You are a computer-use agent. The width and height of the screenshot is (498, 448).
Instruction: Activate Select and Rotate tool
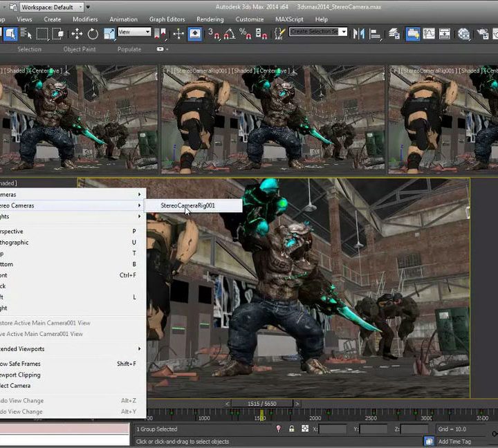pyautogui.click(x=93, y=34)
